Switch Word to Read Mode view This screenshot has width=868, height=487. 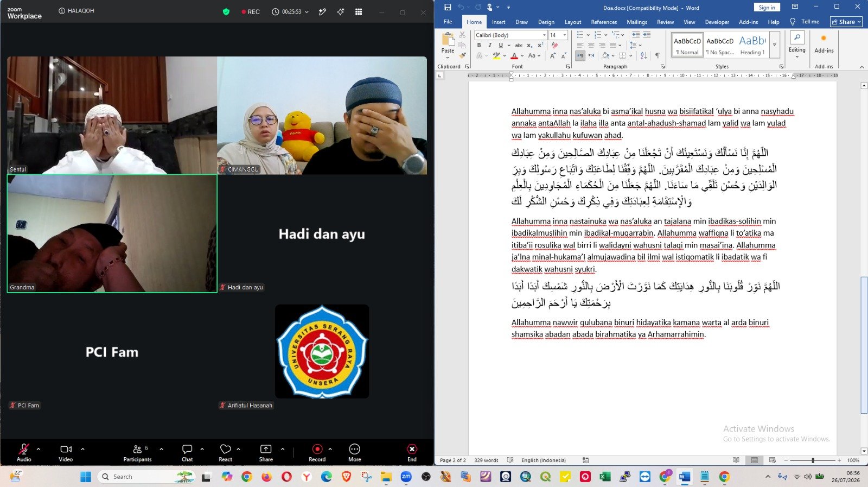coord(736,460)
